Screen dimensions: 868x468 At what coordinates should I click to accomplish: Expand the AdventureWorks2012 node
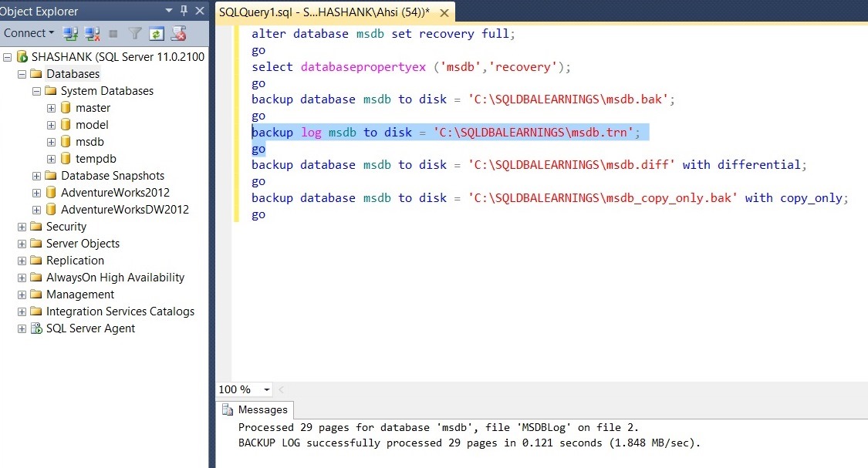pyautogui.click(x=36, y=193)
